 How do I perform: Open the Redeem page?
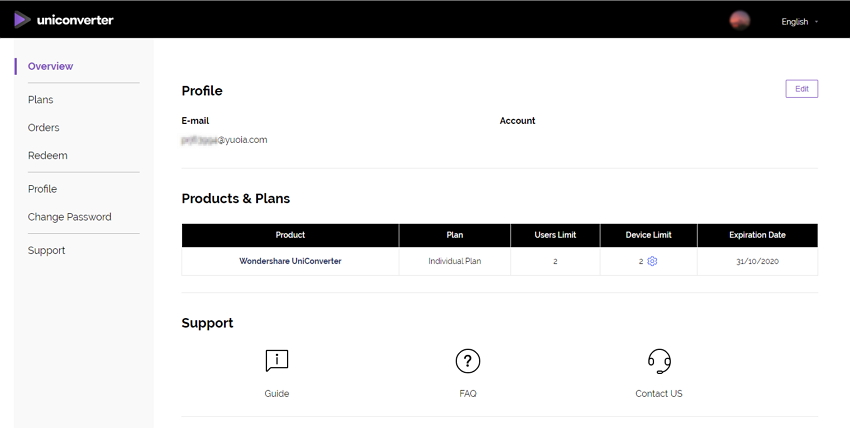(48, 155)
